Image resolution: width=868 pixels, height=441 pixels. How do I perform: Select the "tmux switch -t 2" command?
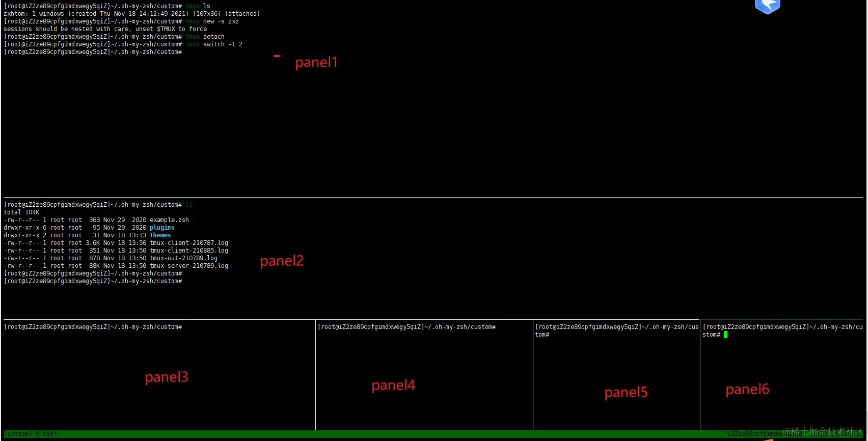[214, 44]
